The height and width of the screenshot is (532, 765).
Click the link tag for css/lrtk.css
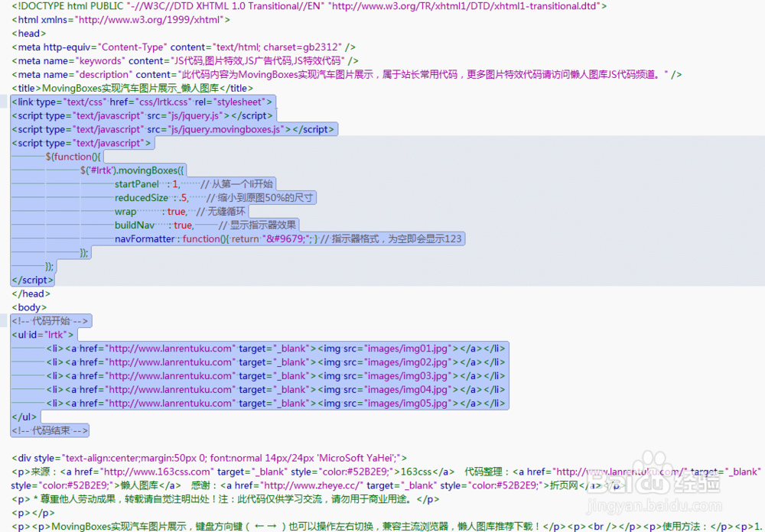(x=142, y=102)
